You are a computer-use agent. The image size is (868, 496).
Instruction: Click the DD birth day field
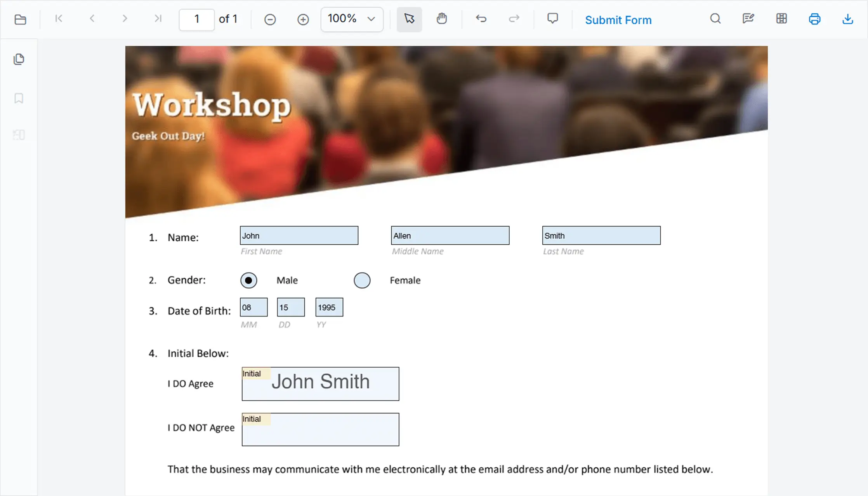(x=291, y=307)
